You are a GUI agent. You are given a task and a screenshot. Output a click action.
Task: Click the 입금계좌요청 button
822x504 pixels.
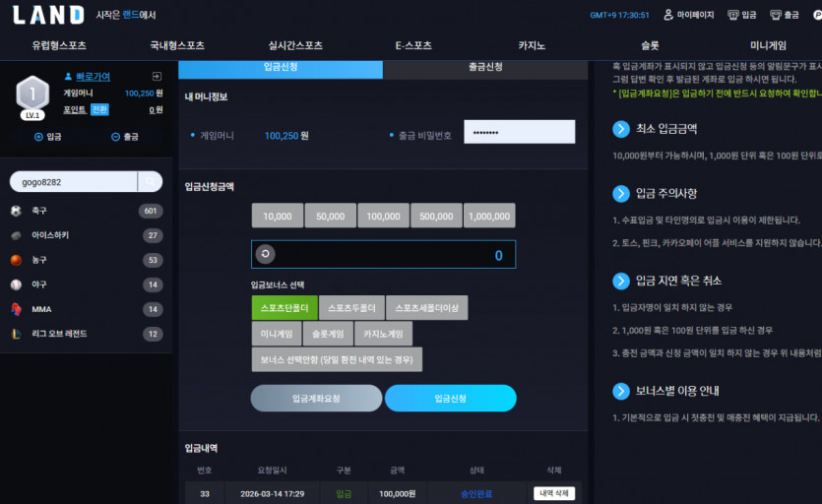pyautogui.click(x=316, y=399)
